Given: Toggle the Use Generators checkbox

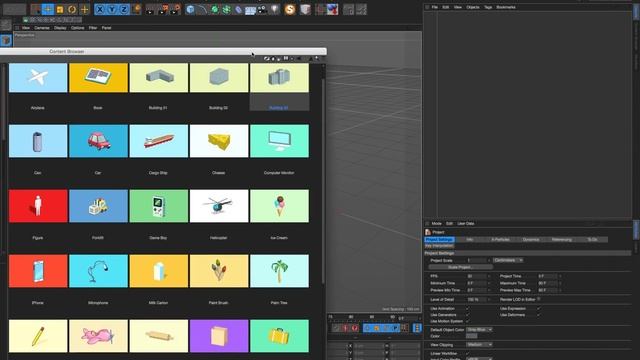Looking at the screenshot, I should click(468, 315).
